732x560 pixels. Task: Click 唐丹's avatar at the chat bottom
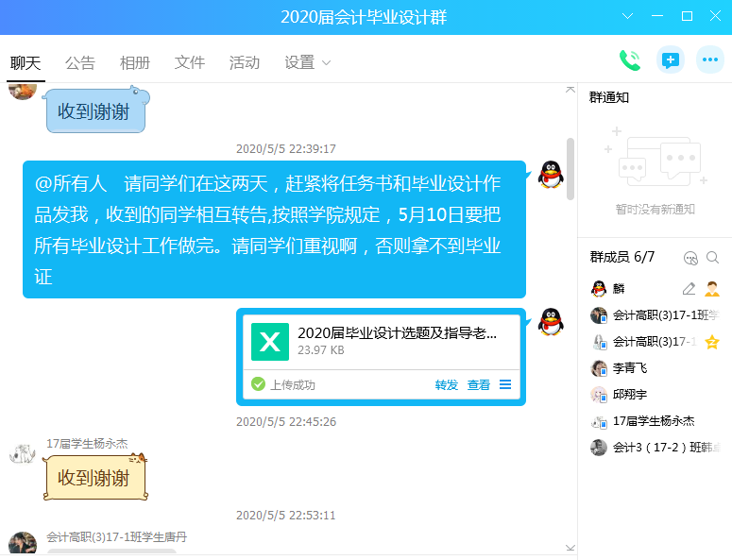(23, 542)
